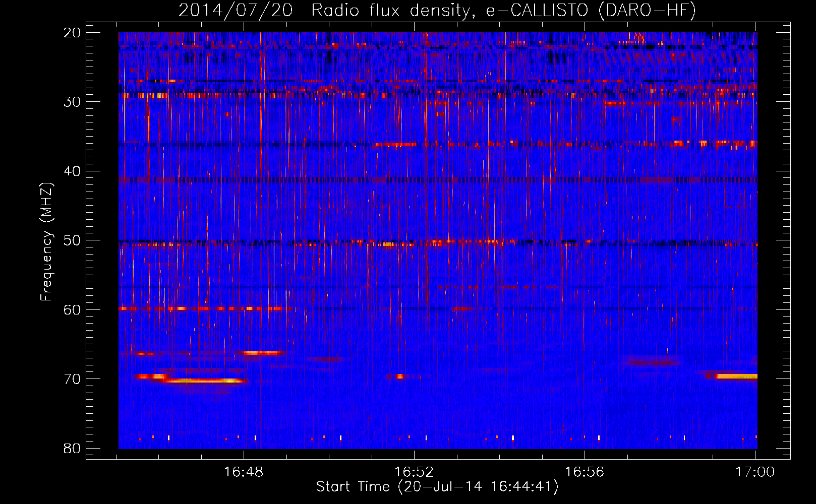
Task: Click the bright streak at 66 MHz near 16:48
Action: pos(262,353)
